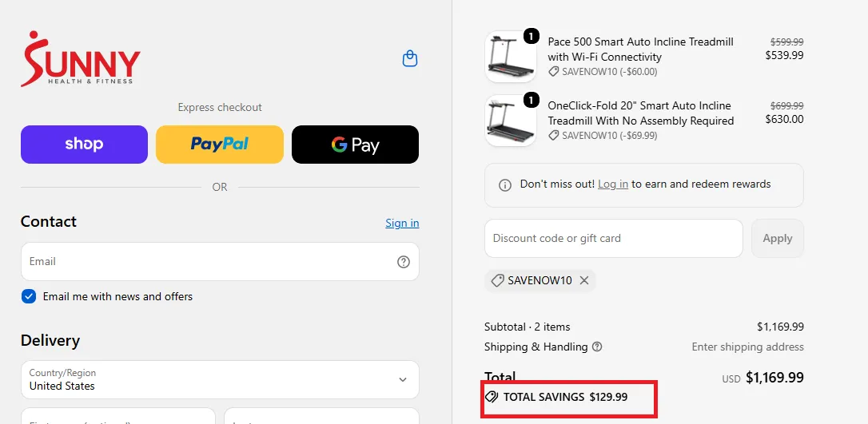
Task: Click the OneClick-Fold treadmill thumbnail
Action: (x=511, y=121)
